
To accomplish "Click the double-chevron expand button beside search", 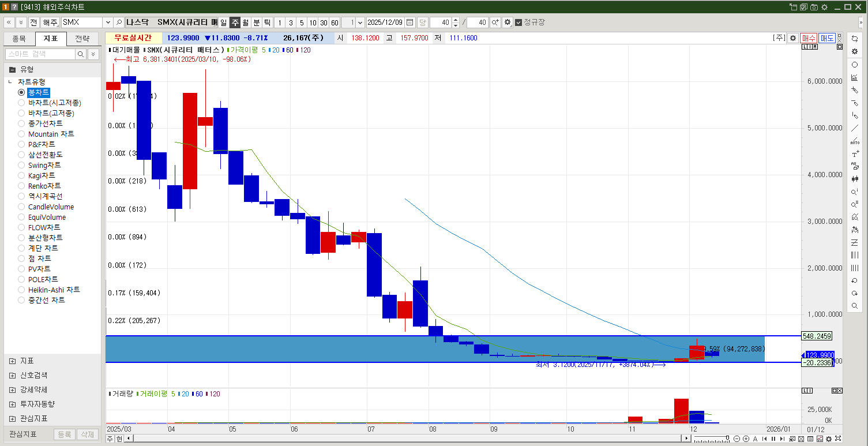I will pos(93,54).
